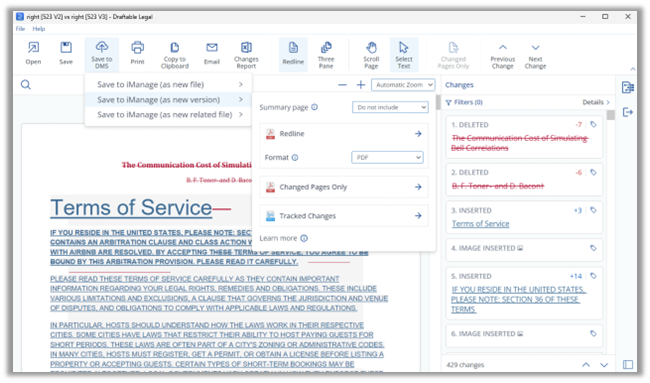Select the deleted 'The Communication Cost' change text

pos(519,143)
